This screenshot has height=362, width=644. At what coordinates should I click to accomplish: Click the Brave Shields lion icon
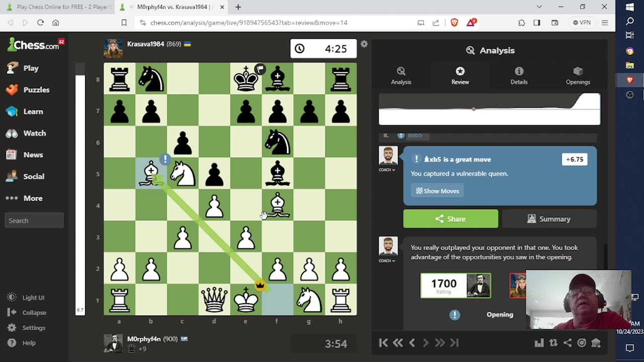tap(454, 23)
